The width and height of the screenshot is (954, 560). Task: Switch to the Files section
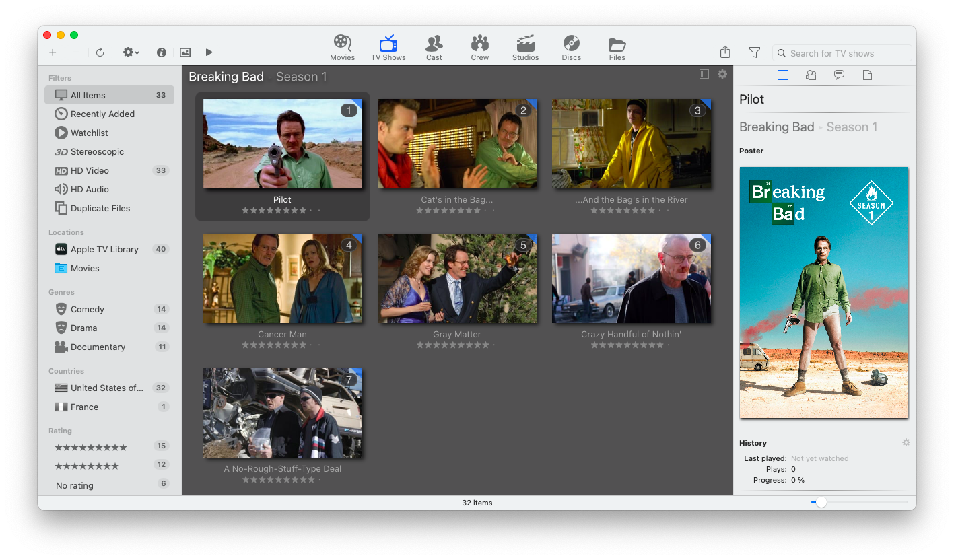(x=617, y=48)
